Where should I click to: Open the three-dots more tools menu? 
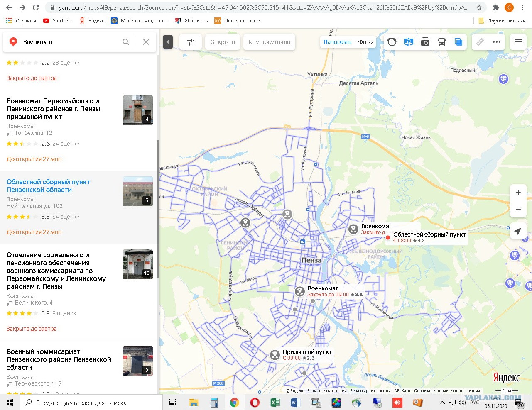tap(497, 42)
